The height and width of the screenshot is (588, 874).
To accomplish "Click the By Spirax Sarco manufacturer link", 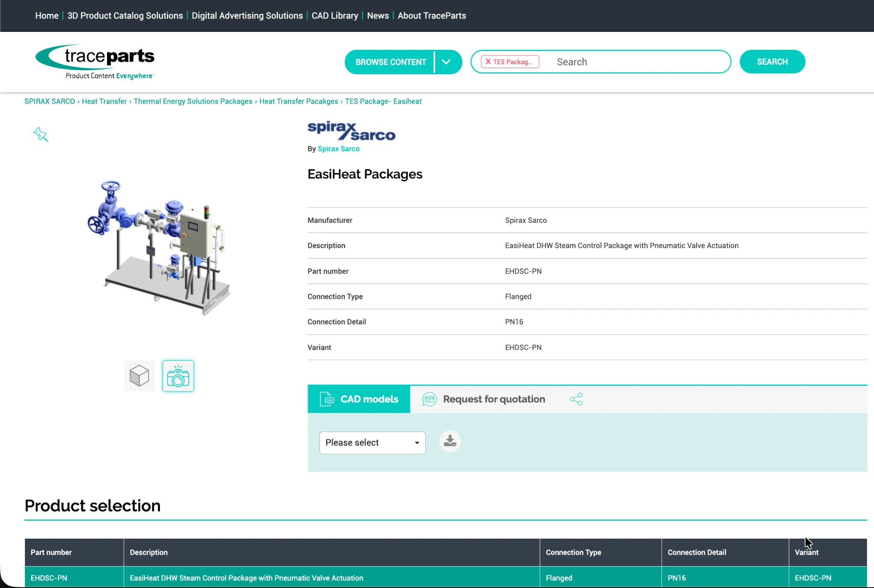I will (338, 149).
